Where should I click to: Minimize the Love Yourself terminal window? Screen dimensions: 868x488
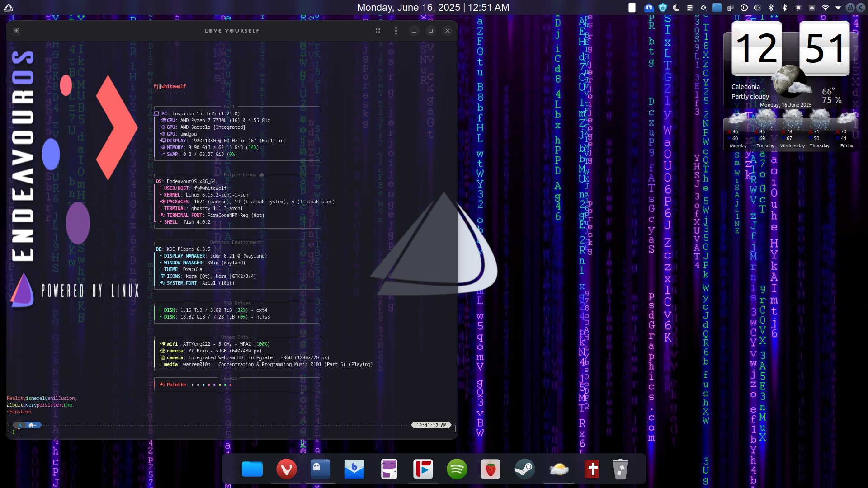point(414,31)
